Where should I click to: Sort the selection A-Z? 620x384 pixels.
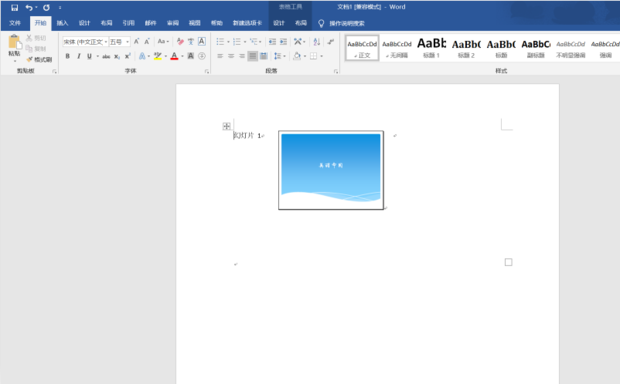[317, 42]
